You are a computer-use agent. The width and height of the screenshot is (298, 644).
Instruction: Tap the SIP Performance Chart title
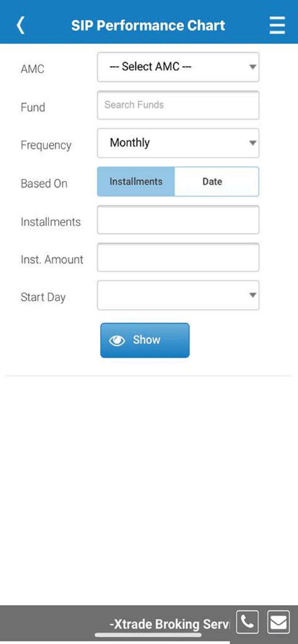148,25
